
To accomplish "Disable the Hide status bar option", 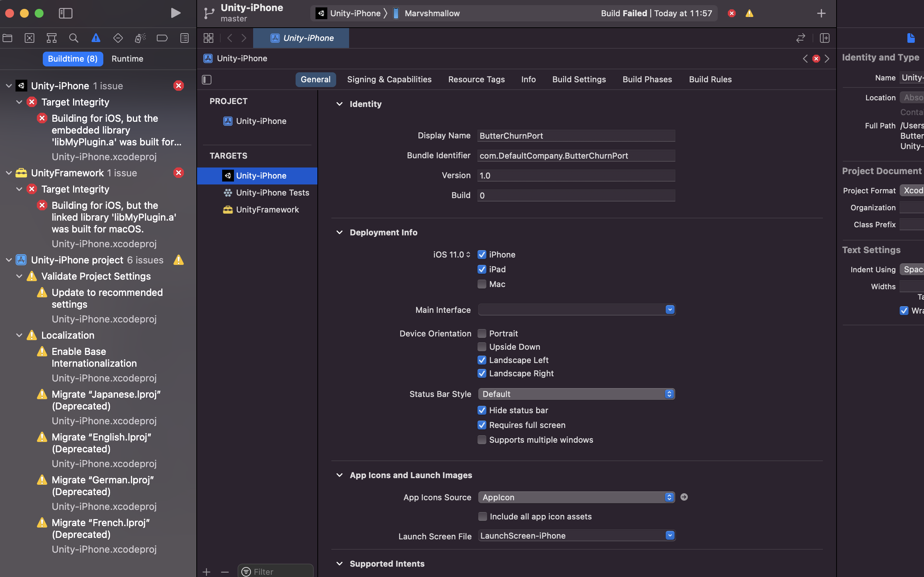I will (x=482, y=410).
